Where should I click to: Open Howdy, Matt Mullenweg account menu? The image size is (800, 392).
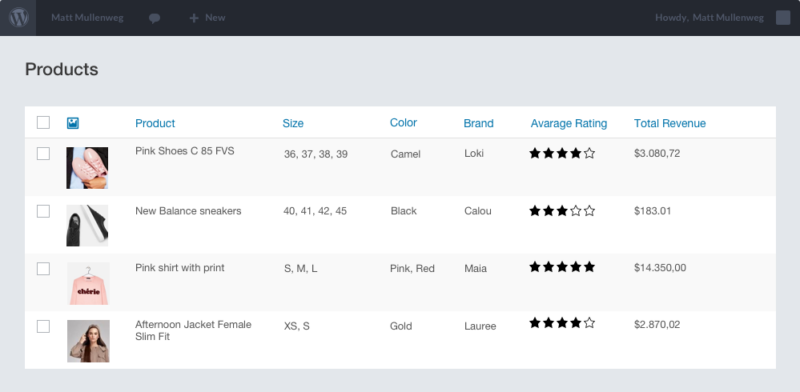709,18
